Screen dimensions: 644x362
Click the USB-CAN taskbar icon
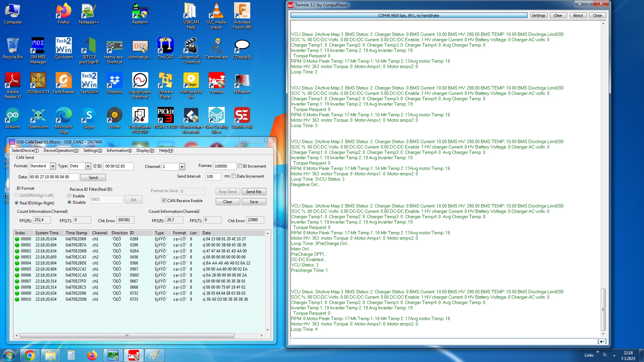coord(113,355)
